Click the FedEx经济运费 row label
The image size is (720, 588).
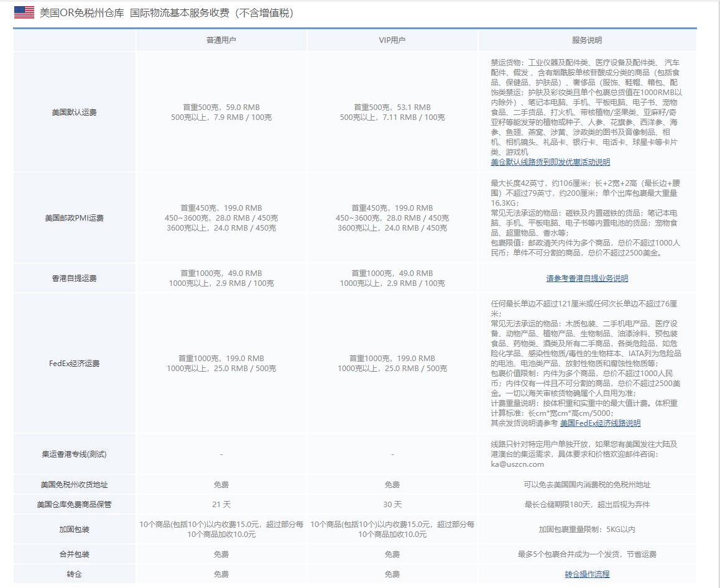[74, 363]
